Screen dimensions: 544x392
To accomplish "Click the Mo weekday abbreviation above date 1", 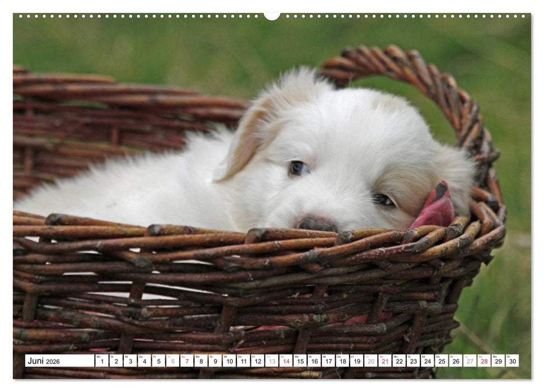I will coord(99,357).
